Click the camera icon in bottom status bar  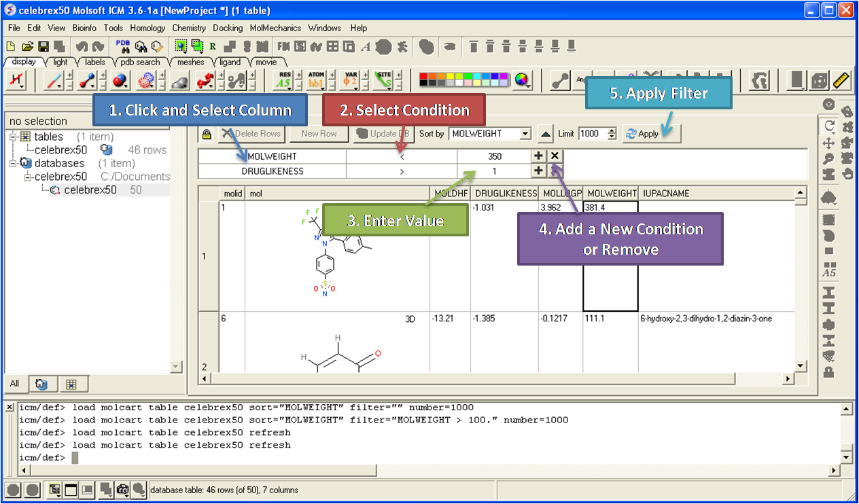tap(122, 489)
